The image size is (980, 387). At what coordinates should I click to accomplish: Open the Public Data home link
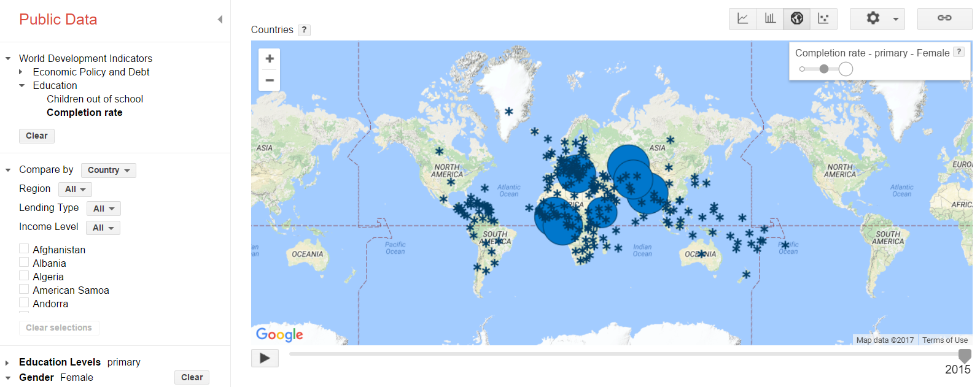(x=58, y=20)
